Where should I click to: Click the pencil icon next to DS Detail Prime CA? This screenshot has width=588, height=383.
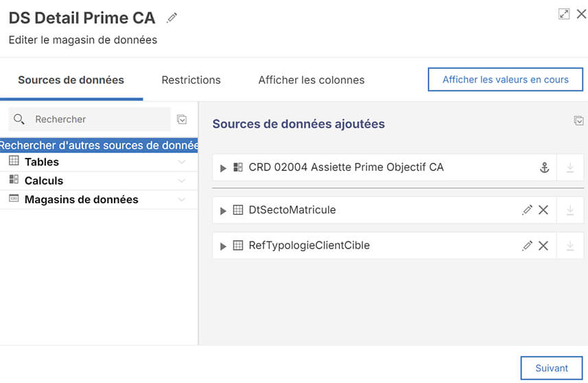(172, 18)
